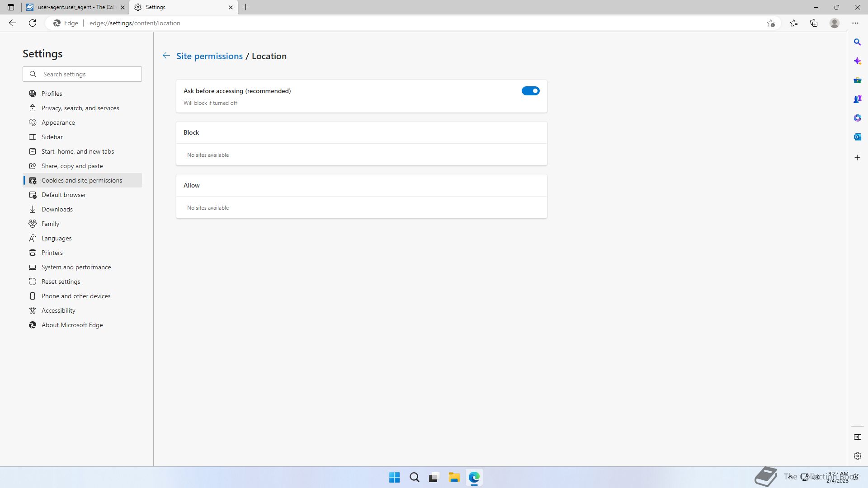Open the sidebar Search icon
868x488 pixels.
pos(857,42)
